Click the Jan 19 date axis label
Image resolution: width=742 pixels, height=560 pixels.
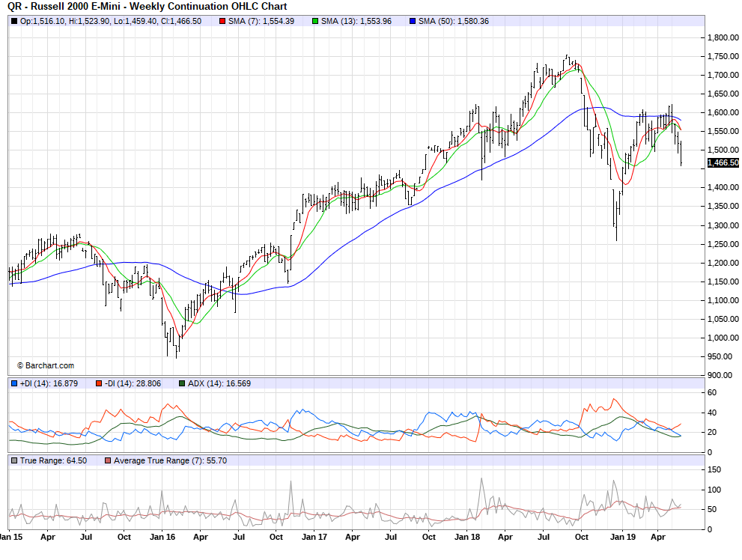621,537
